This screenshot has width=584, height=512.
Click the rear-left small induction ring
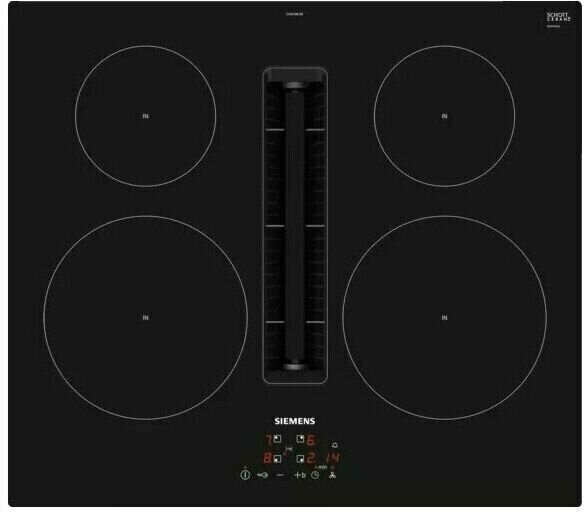point(146,116)
